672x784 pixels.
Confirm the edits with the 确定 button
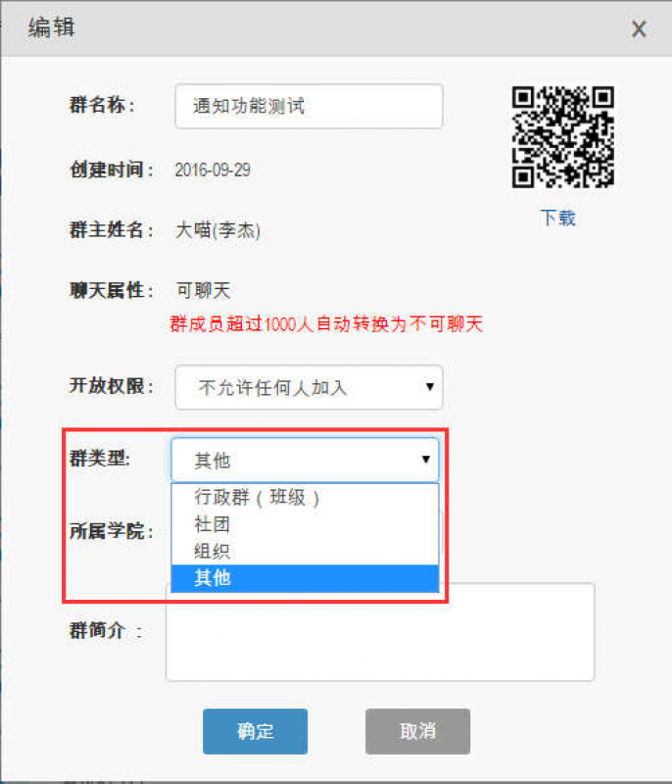tap(256, 731)
